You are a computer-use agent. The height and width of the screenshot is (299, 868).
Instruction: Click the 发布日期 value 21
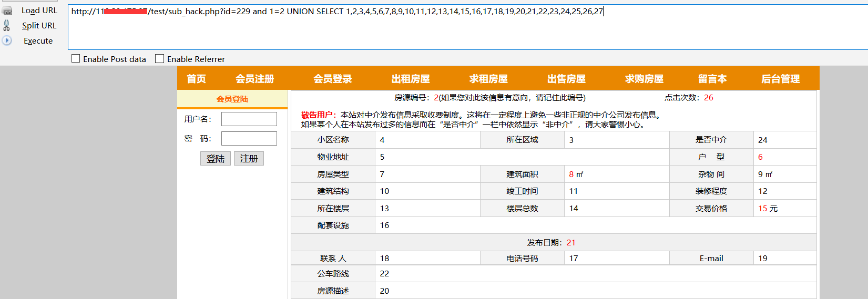point(571,243)
